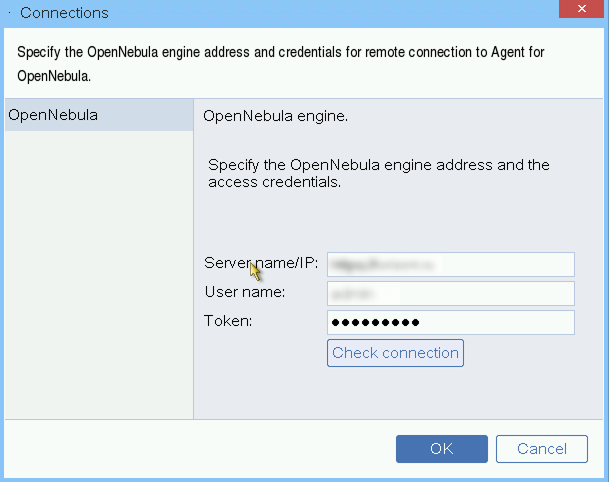Click the 'Connections' title text
The width and height of the screenshot is (609, 482).
click(64, 13)
